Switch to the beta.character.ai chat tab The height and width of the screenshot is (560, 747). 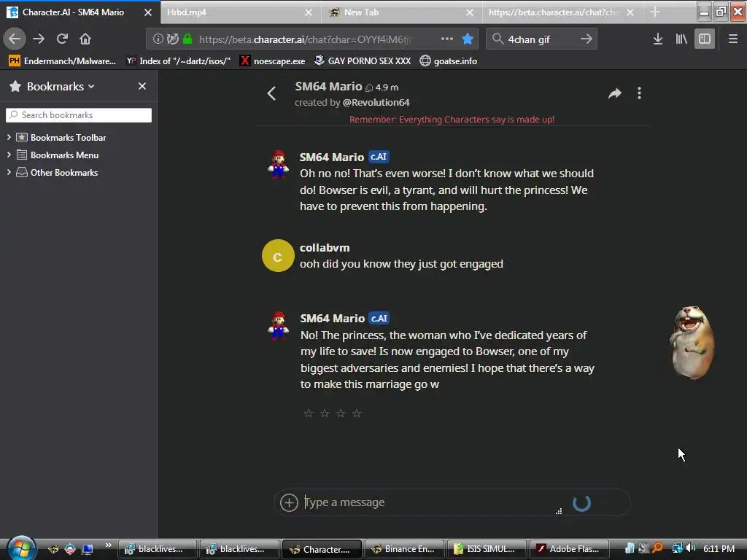tap(562, 12)
